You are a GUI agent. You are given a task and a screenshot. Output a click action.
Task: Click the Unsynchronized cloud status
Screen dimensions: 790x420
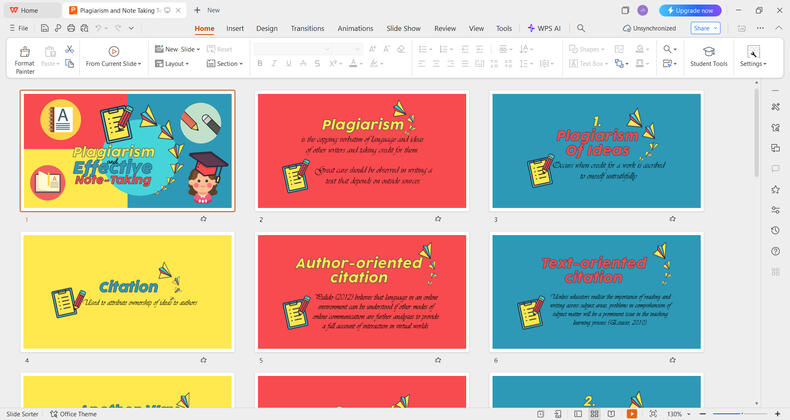point(649,28)
